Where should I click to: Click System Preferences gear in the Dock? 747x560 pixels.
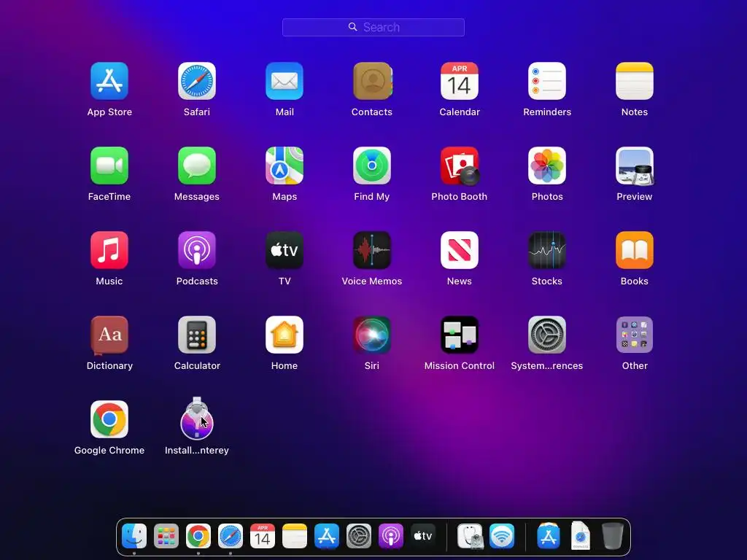click(359, 536)
